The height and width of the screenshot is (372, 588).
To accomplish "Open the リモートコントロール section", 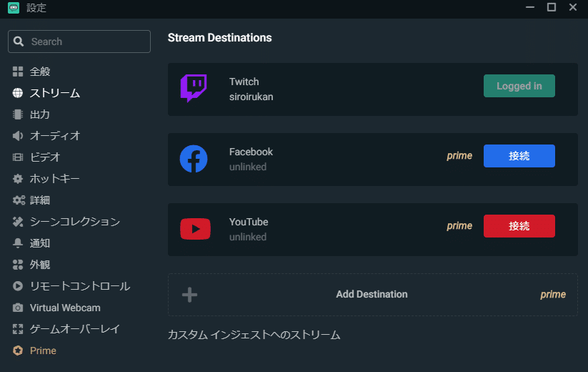I will [79, 286].
